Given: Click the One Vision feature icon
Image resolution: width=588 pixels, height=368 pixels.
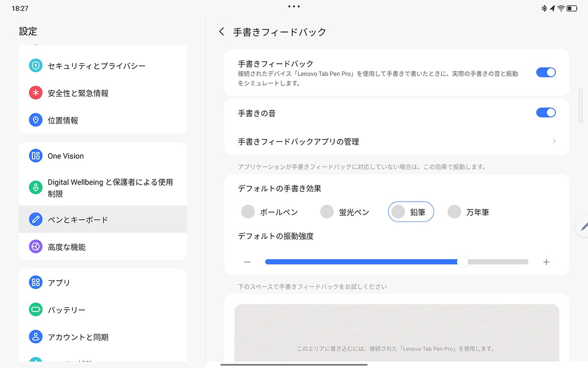Looking at the screenshot, I should click(35, 156).
